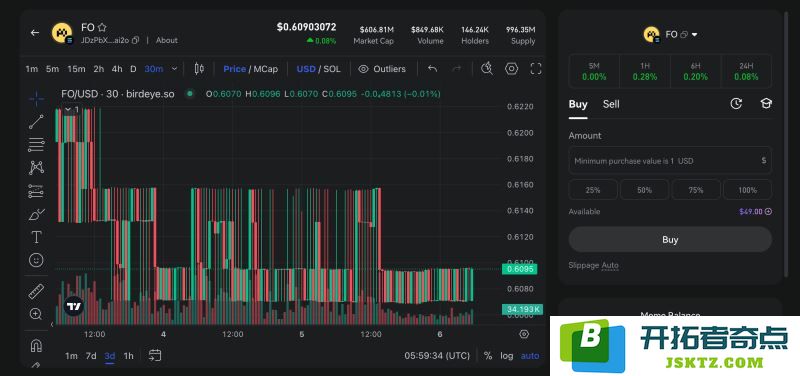800x376 pixels.
Task: Select the 5m chart interval
Action: tap(52, 69)
